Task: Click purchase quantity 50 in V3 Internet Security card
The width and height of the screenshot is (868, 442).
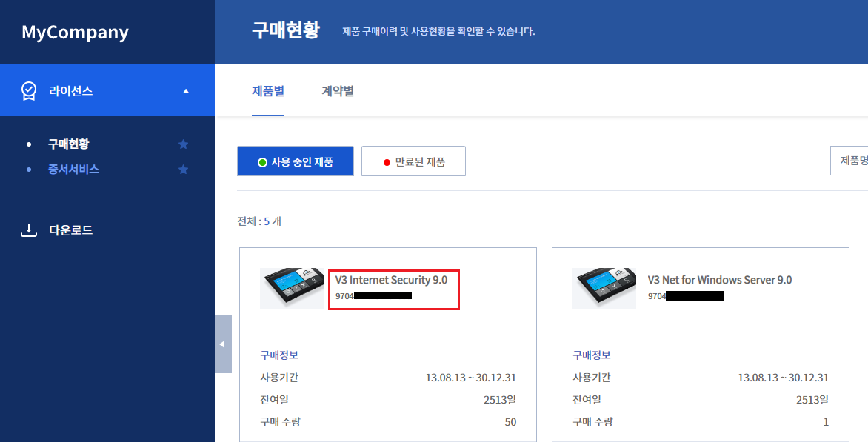Action: click(510, 422)
